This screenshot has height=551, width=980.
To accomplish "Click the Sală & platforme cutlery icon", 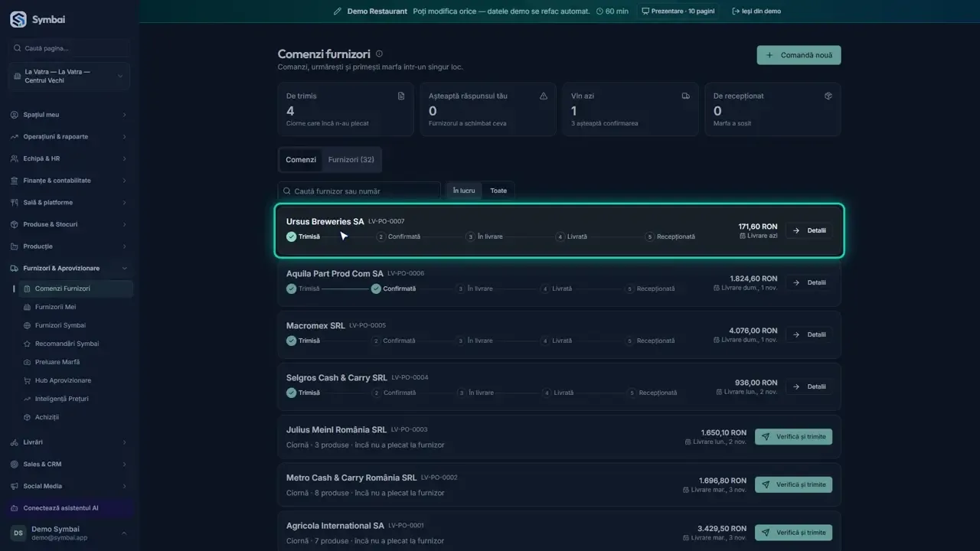I will coord(15,203).
